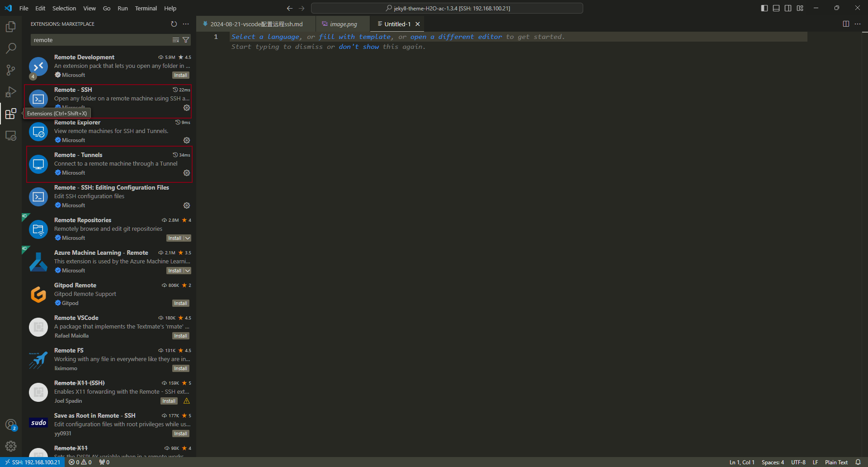The height and width of the screenshot is (467, 868).
Task: Open the Remote Repositories extension entry
Action: coord(109,229)
